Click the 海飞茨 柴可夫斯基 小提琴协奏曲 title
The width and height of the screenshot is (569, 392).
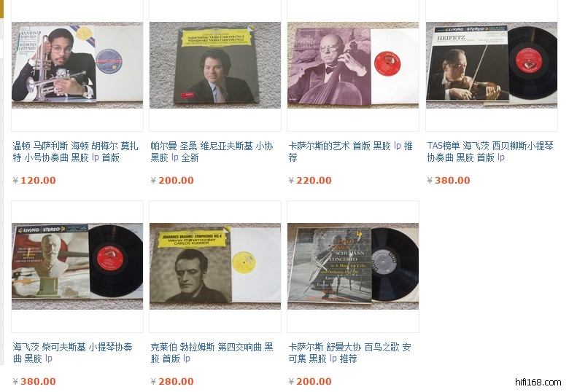72,353
